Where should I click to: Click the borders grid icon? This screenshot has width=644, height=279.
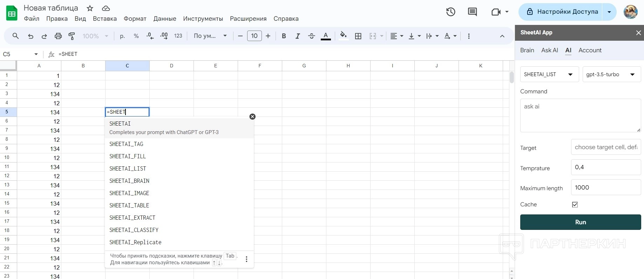pyautogui.click(x=358, y=36)
